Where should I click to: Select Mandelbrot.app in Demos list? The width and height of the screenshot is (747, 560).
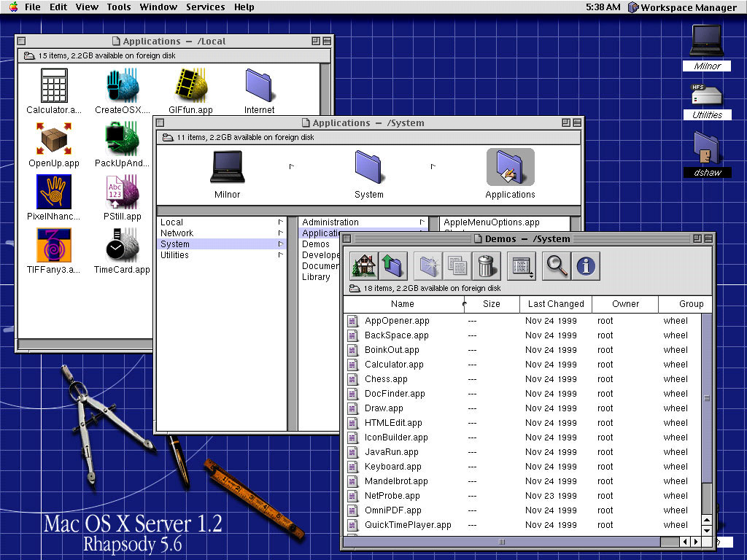[x=522, y=481]
